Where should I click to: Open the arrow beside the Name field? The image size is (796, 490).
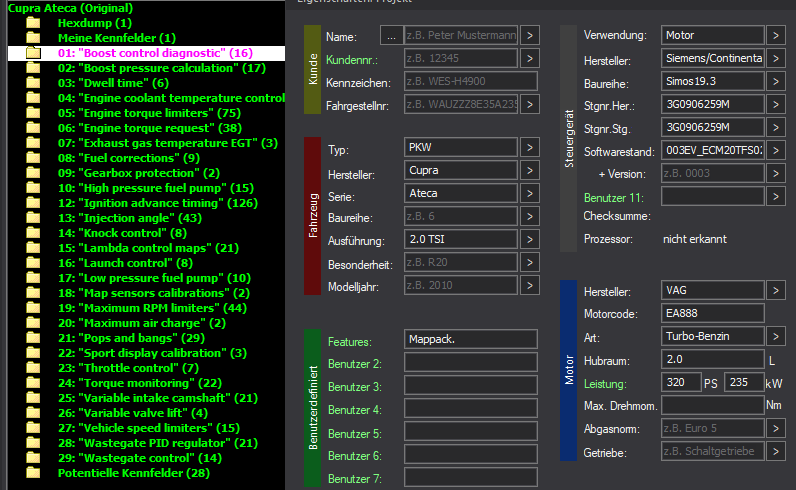click(529, 36)
